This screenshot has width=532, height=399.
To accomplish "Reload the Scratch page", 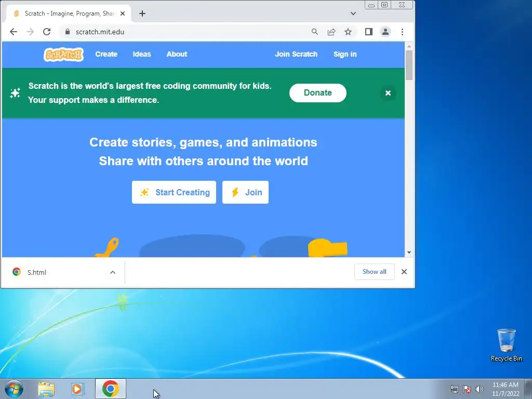I will tap(47, 32).
